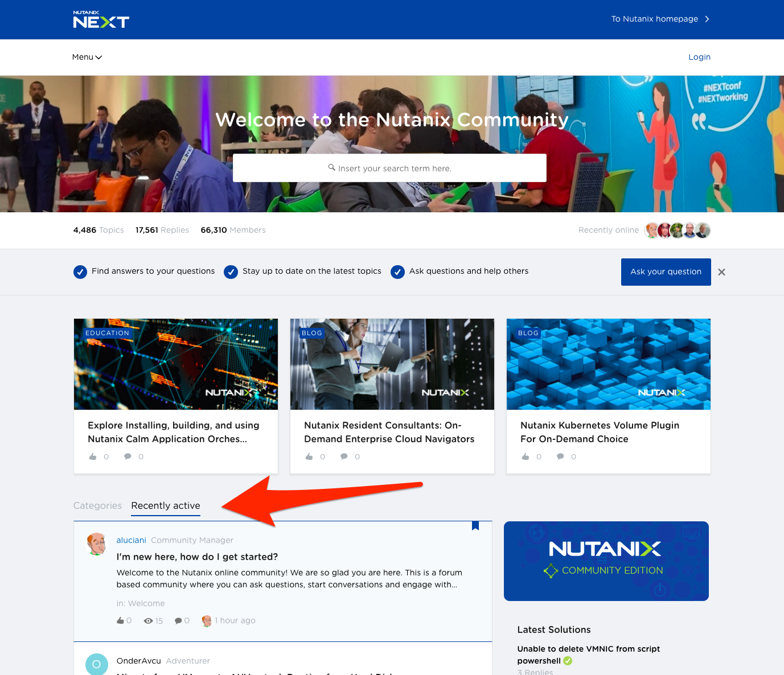Click the views eye icon showing 15
This screenshot has width=784, height=675.
(x=148, y=621)
